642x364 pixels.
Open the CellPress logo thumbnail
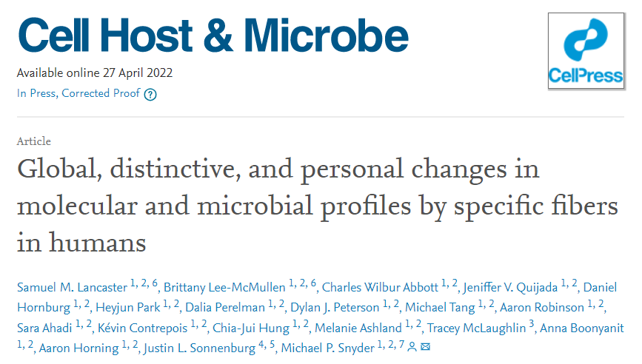[586, 51]
